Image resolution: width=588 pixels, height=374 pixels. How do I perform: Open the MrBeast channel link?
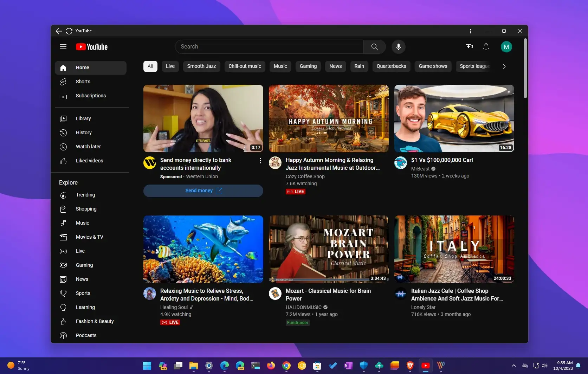pyautogui.click(x=420, y=169)
